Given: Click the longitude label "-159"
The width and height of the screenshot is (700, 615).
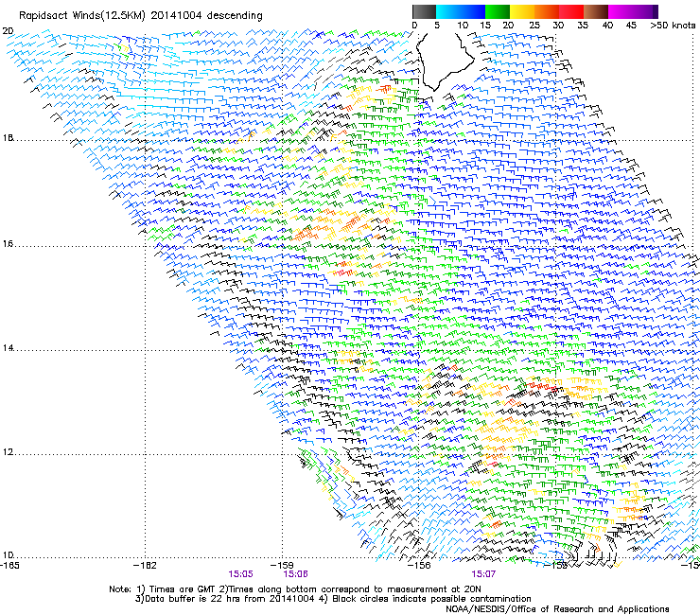Looking at the screenshot, I should pyautogui.click(x=283, y=566).
